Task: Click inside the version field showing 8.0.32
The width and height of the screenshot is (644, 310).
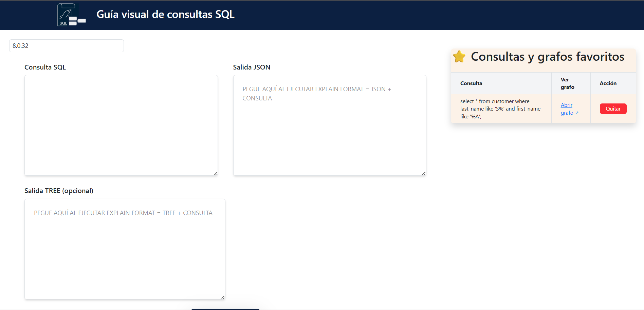Action: 66,45
